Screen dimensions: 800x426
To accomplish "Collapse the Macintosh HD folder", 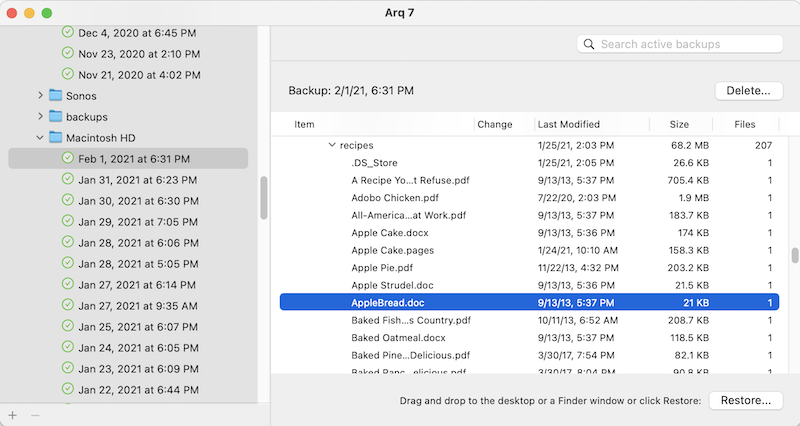I will coord(41,138).
